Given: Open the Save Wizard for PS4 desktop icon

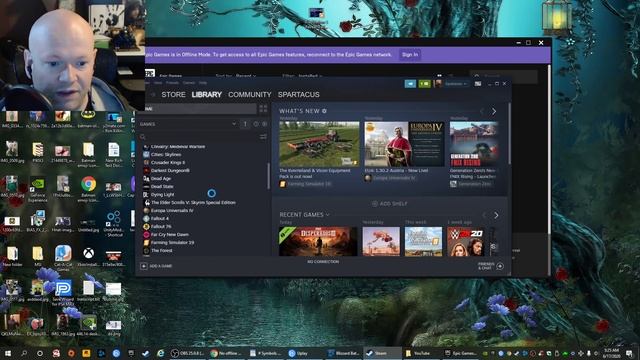Looking at the screenshot, I should [x=63, y=292].
